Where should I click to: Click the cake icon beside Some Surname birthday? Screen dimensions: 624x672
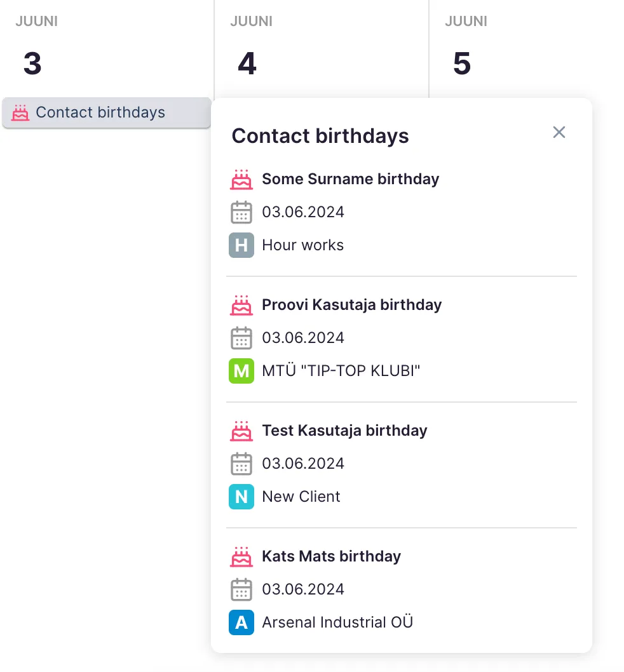[x=241, y=179]
